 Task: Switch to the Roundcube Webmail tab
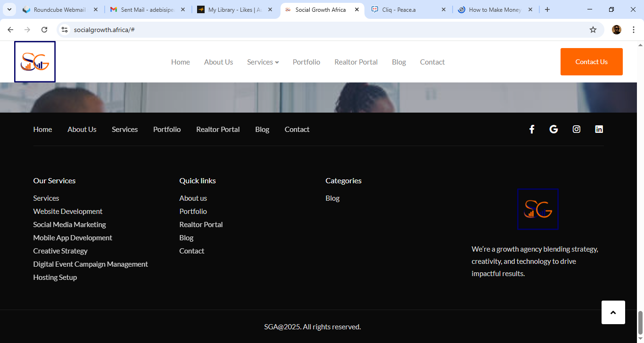[x=59, y=9]
